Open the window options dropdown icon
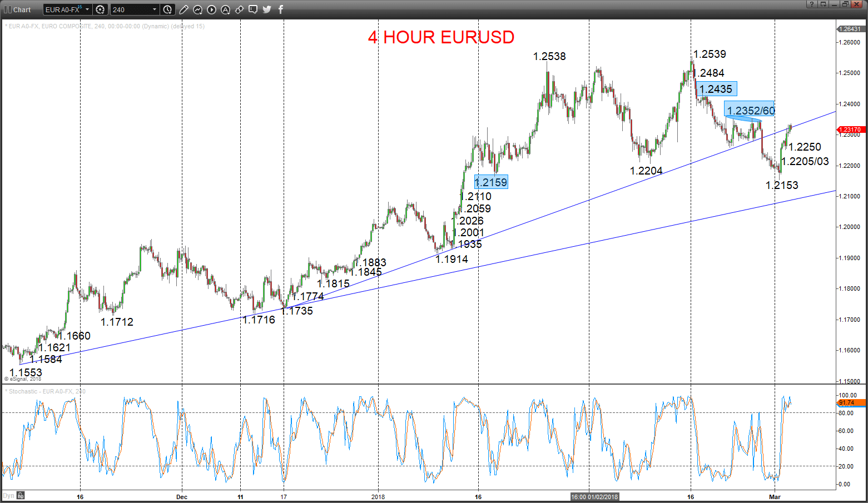 [x=824, y=4]
